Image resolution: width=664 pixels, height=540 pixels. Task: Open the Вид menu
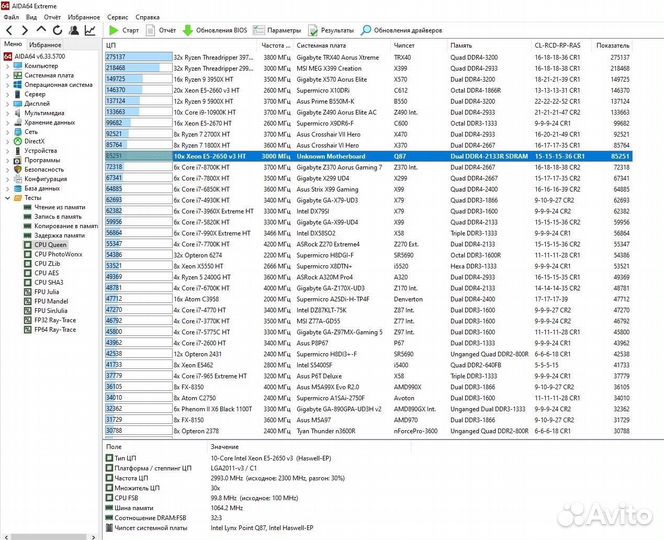tap(31, 17)
